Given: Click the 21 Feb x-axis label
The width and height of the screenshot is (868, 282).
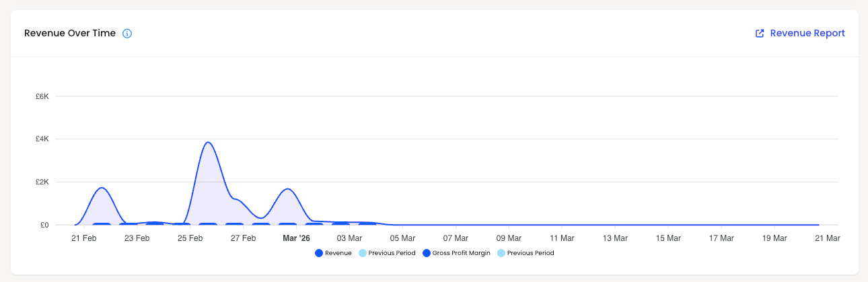Looking at the screenshot, I should pos(84,238).
